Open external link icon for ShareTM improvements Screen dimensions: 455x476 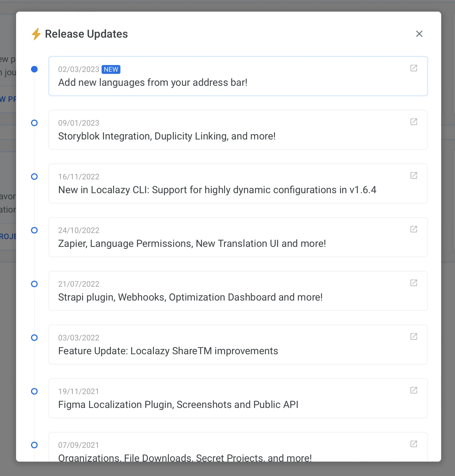tap(413, 337)
